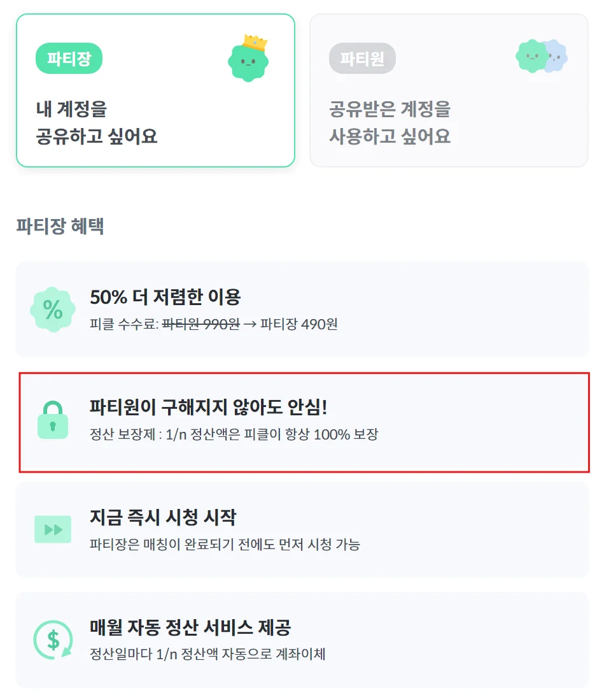Open "파티원이 구해지지 않아도 안심!" benefit
Viewport: 604px width, 700px height.
[x=302, y=421]
